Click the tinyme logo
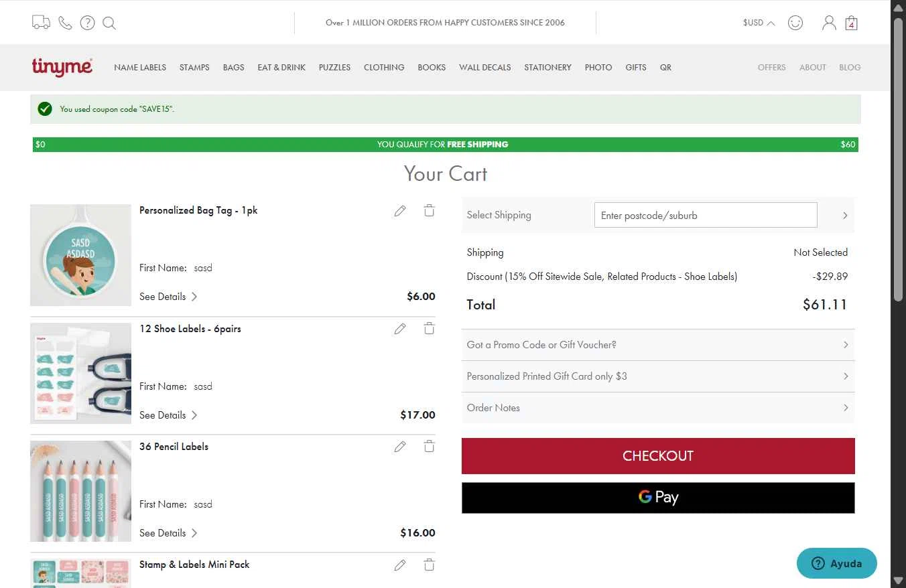 (62, 67)
